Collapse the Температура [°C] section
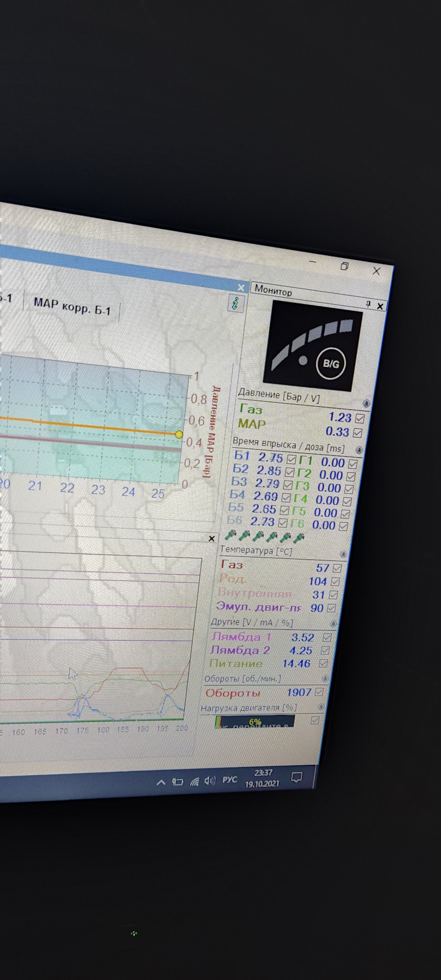441x980 pixels. [x=343, y=554]
